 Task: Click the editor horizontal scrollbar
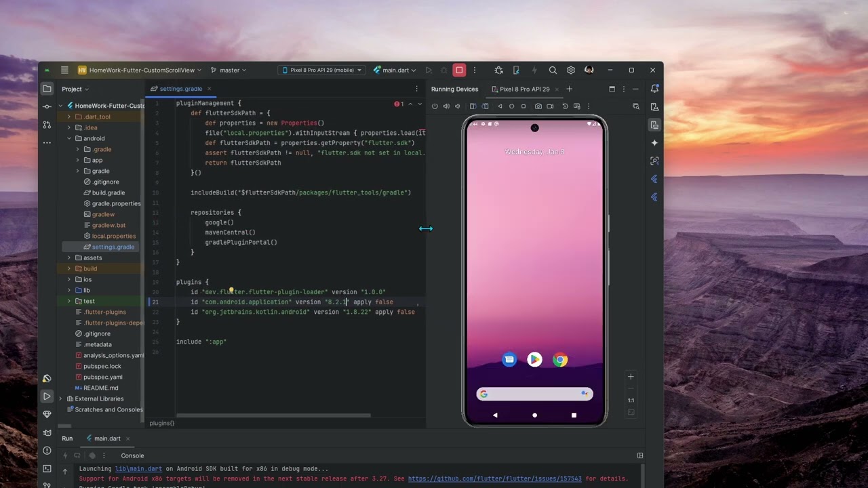tap(273, 415)
